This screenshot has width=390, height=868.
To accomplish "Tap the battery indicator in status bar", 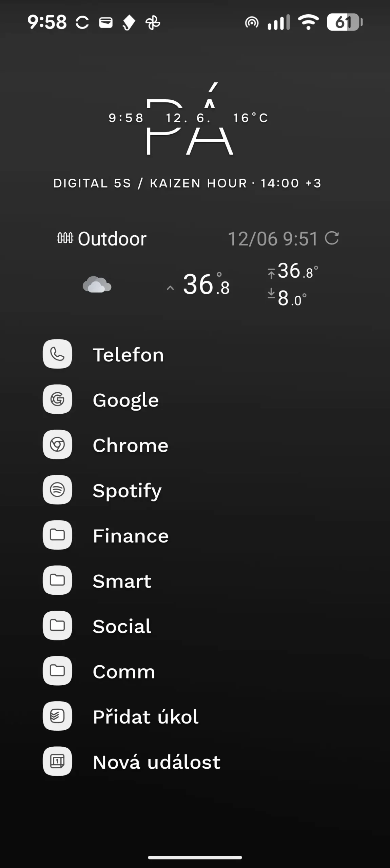I will (345, 22).
